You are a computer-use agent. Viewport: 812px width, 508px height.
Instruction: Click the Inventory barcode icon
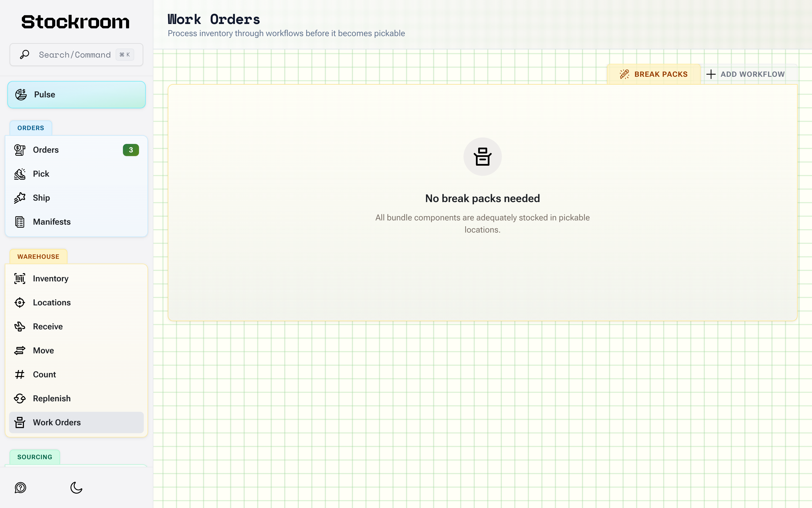pos(20,279)
